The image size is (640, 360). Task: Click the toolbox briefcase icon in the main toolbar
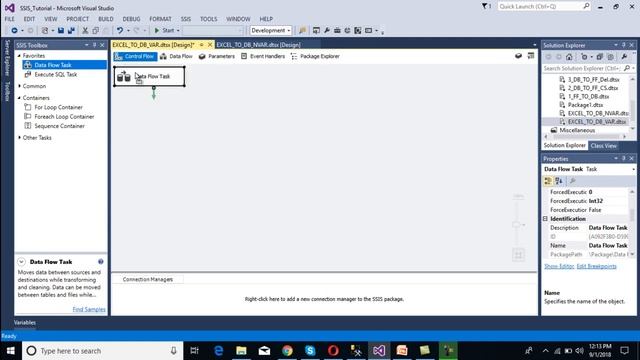tap(337, 30)
